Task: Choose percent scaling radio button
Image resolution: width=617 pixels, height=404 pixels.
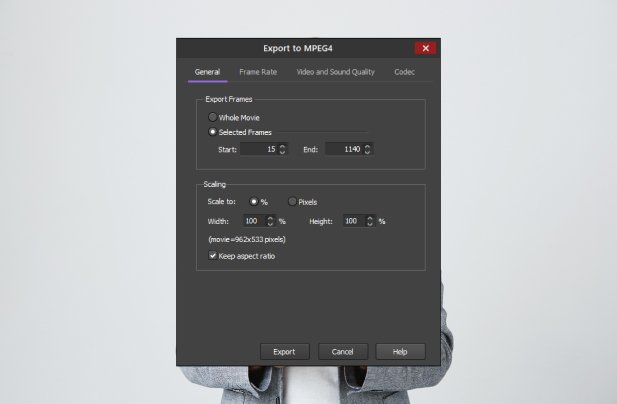Action: (x=254, y=201)
